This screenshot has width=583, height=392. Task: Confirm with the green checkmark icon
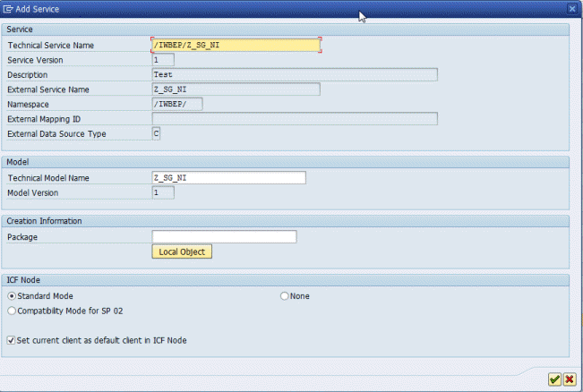point(554,379)
